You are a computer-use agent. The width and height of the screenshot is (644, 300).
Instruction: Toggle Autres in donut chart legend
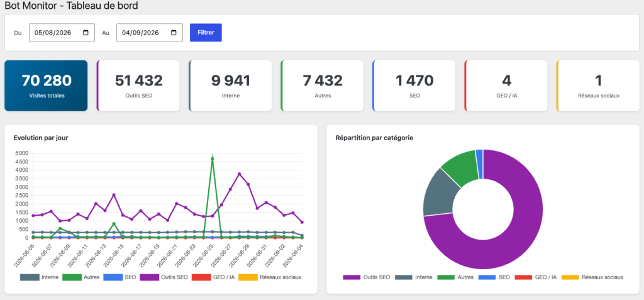click(x=455, y=277)
